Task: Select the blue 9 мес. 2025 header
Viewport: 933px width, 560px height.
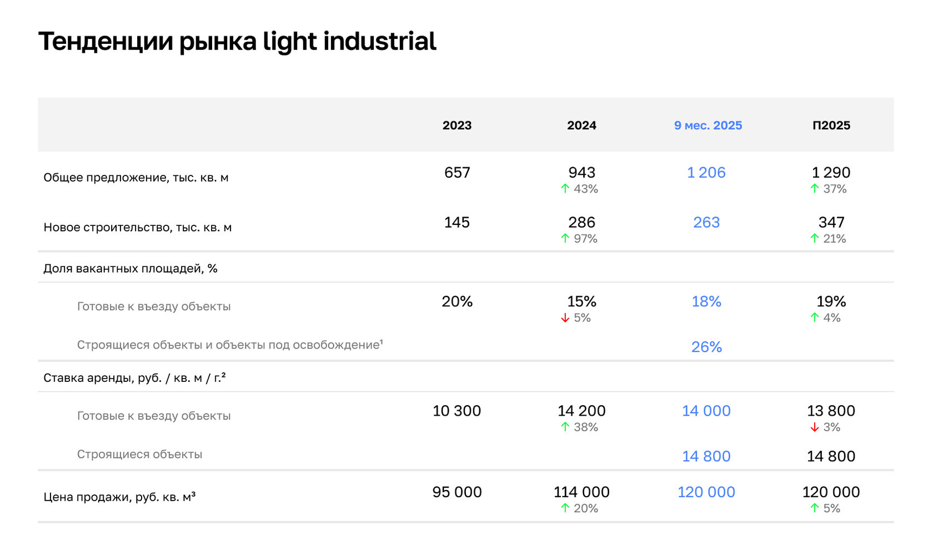Action: [x=708, y=125]
